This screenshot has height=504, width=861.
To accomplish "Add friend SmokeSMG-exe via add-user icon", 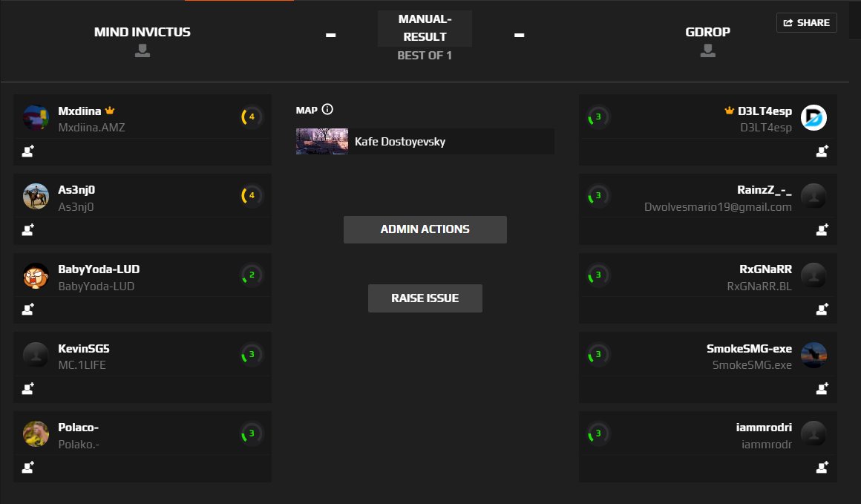I will pos(822,389).
